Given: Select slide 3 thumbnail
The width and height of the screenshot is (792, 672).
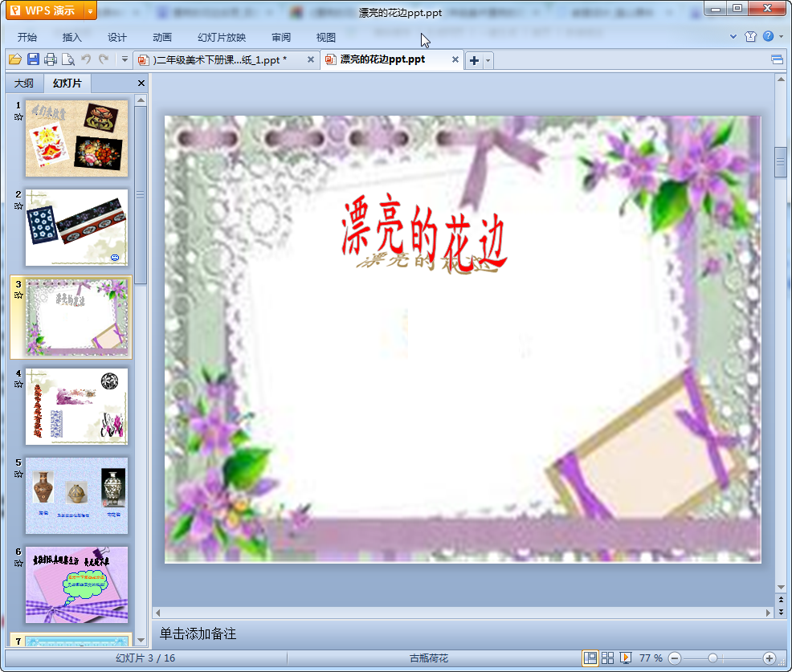Looking at the screenshot, I should click(x=76, y=317).
